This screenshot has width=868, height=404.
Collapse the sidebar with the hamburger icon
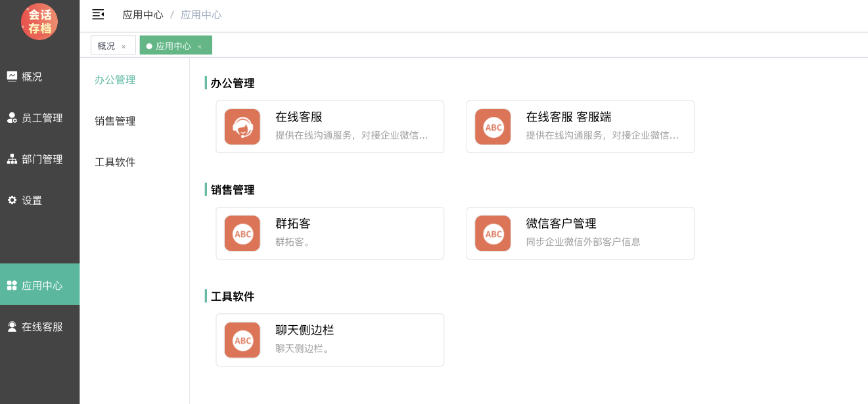coord(98,14)
